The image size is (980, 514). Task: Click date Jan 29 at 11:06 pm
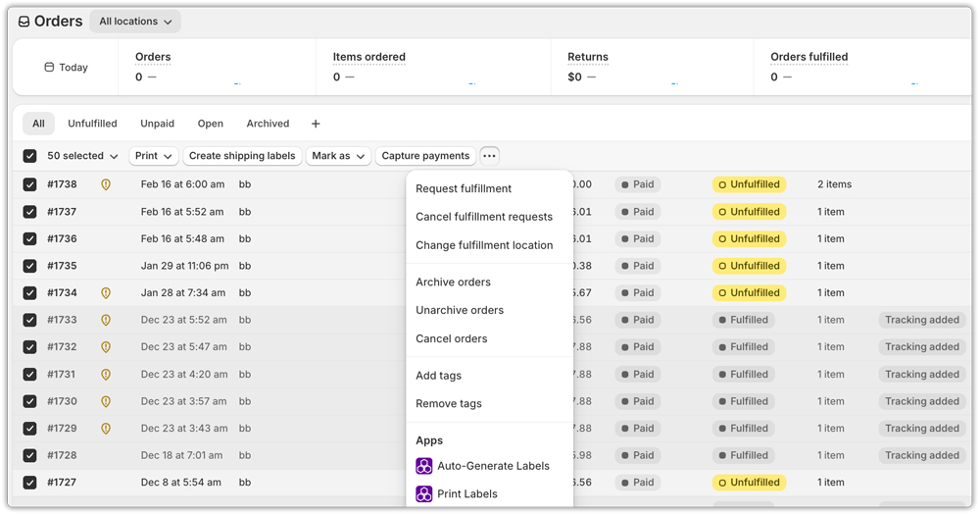coord(184,266)
